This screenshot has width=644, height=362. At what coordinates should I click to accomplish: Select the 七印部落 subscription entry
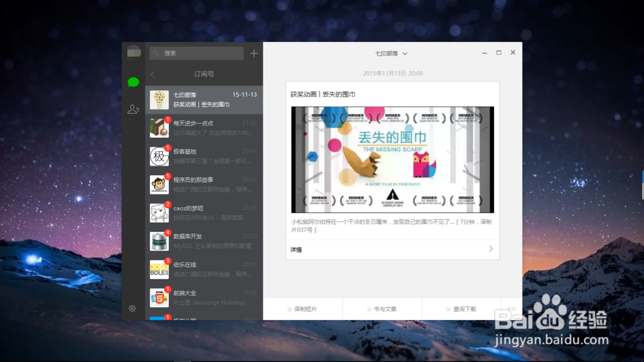coord(204,100)
